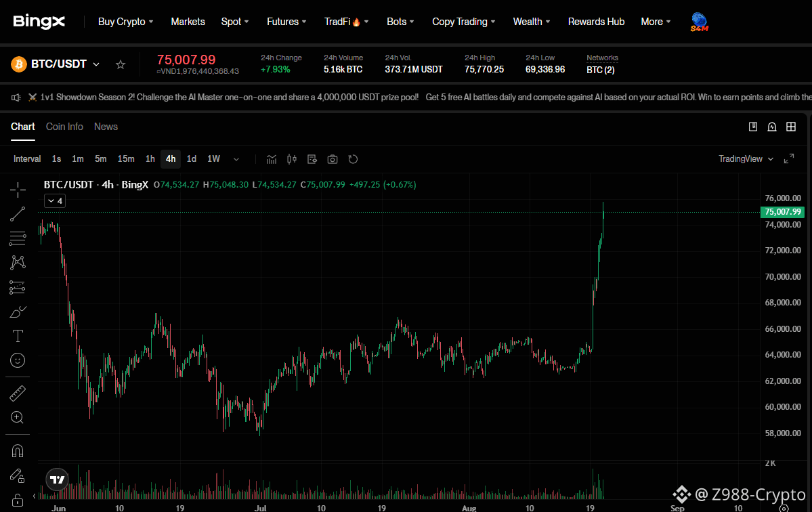Take a chart snapshot with camera icon
812x512 pixels.
click(x=333, y=159)
